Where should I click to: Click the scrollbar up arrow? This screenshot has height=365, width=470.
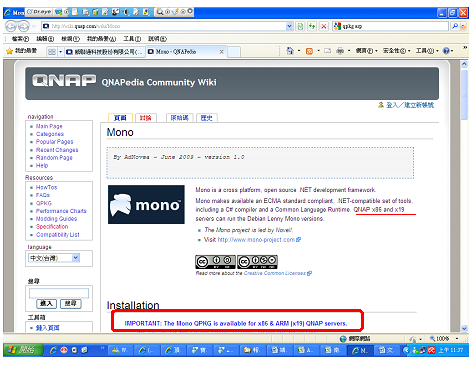(464, 64)
